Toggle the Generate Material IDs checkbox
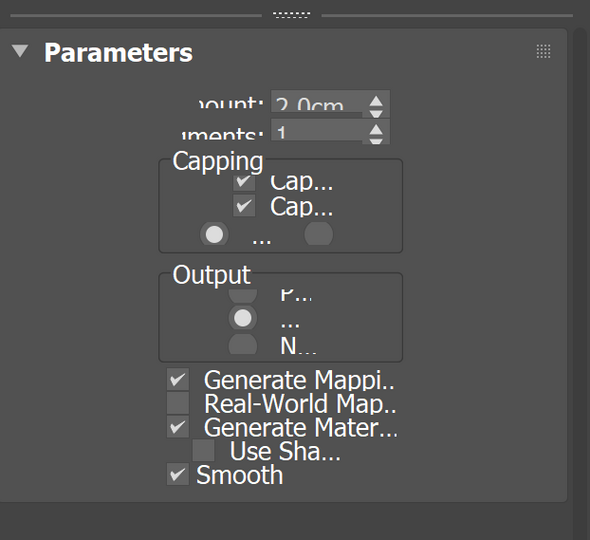Screen dimensions: 590x540 (178, 427)
